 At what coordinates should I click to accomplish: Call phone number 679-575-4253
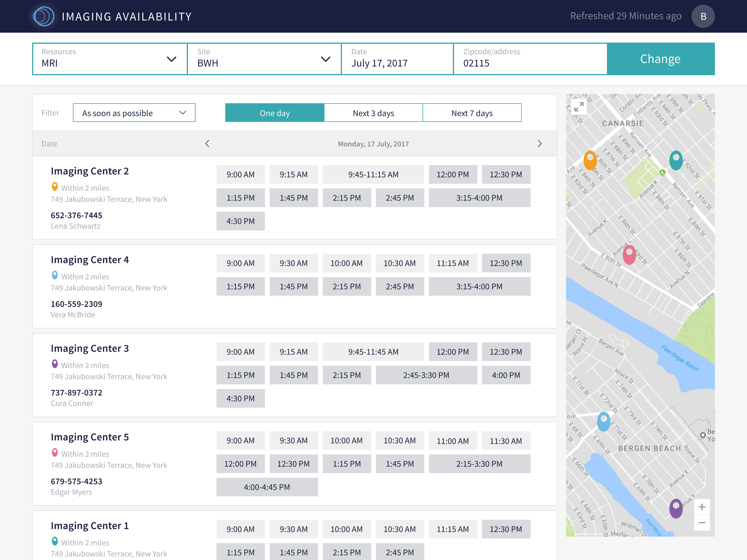(x=77, y=481)
